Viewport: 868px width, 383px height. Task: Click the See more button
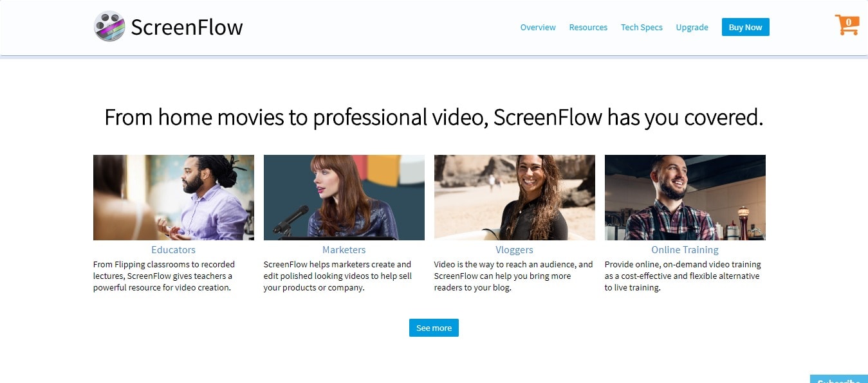tap(434, 328)
